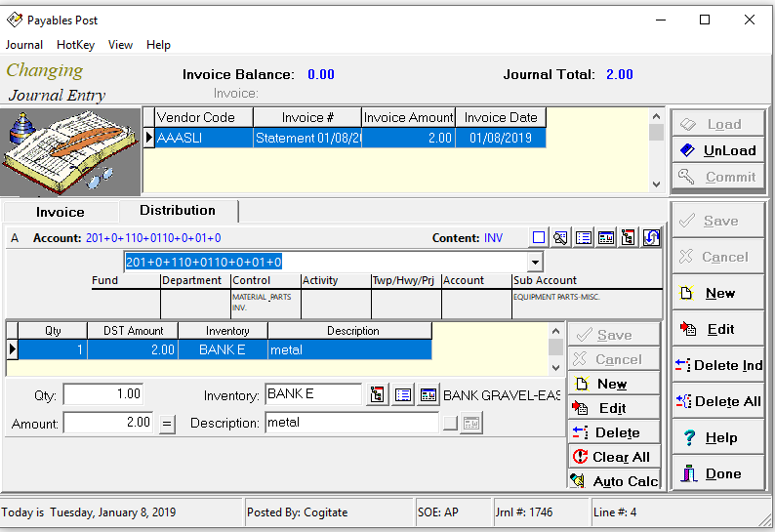Open the account list icon

[584, 238]
